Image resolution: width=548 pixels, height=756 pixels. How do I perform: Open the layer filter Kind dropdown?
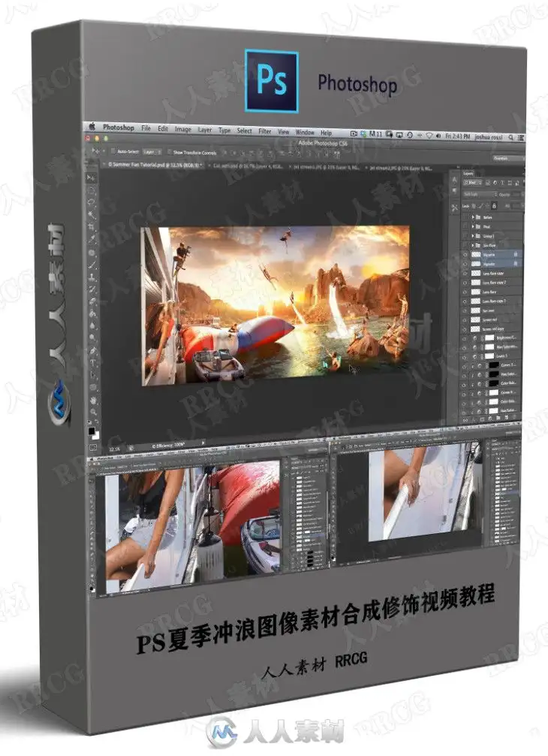click(472, 182)
